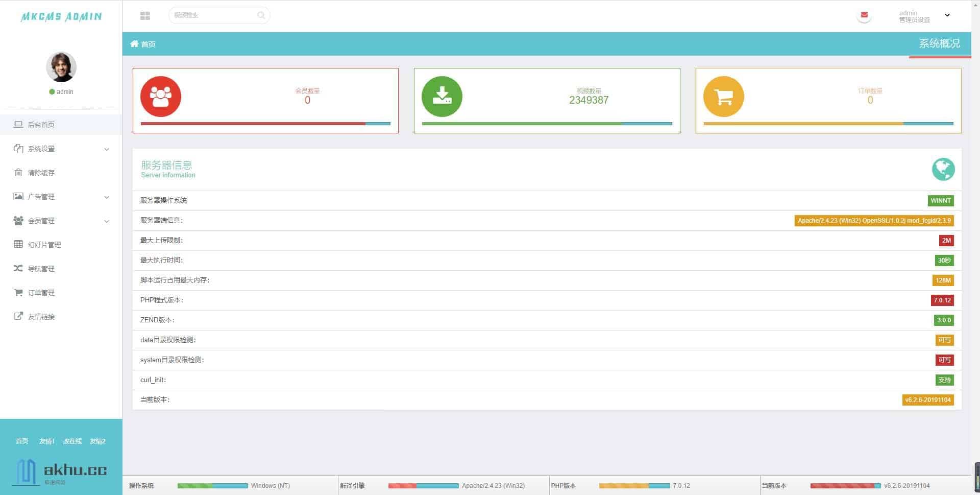The height and width of the screenshot is (495, 980).
Task: Click the footer 改在线 link
Action: (x=72, y=441)
